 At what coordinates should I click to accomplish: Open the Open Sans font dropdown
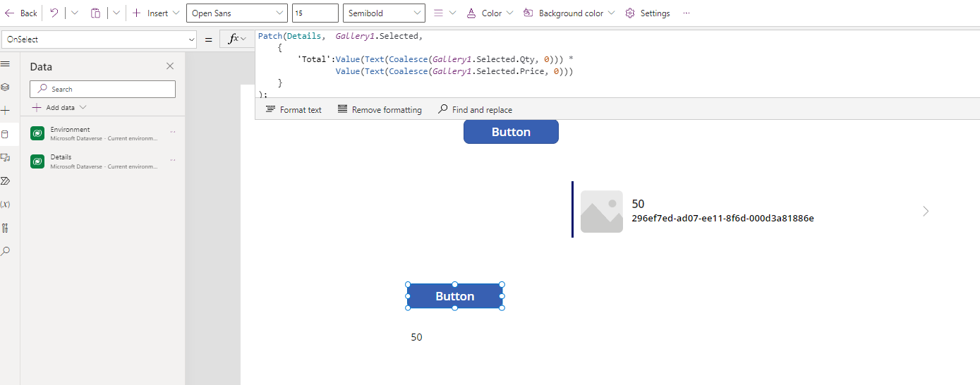click(237, 13)
